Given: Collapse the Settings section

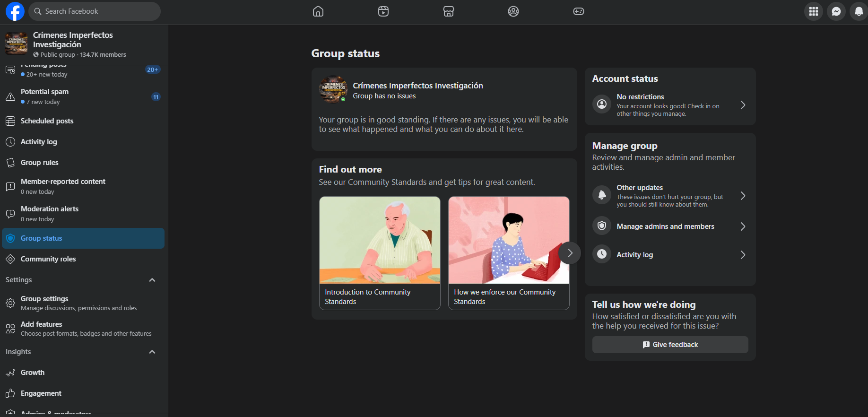Looking at the screenshot, I should [x=152, y=280].
